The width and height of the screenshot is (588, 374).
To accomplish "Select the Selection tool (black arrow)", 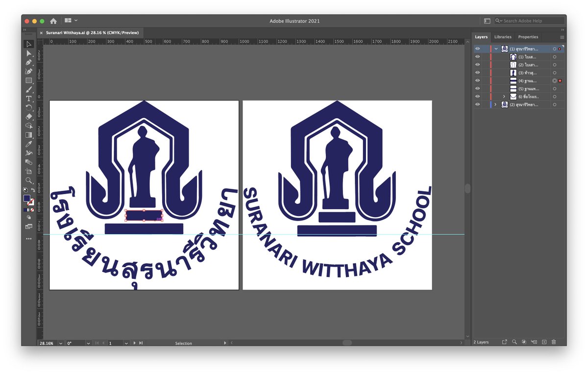I will [x=29, y=44].
